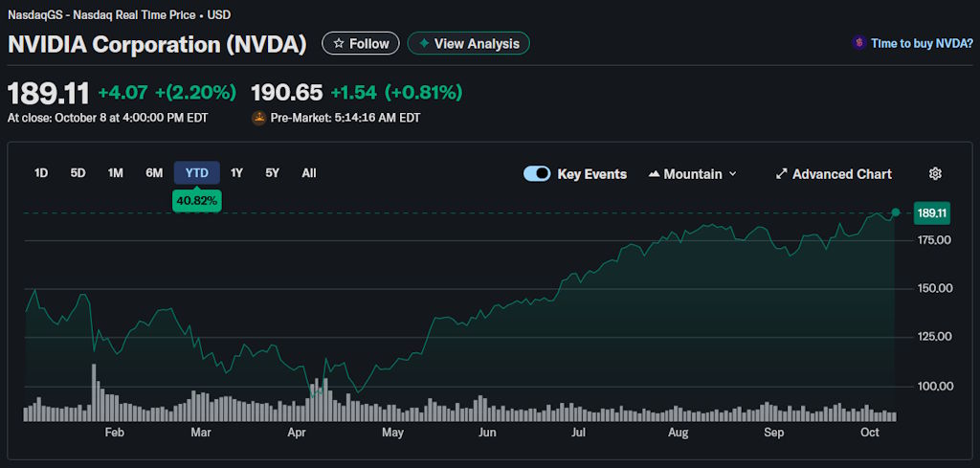Open chart settings gear icon
980x468 pixels.
pos(935,174)
